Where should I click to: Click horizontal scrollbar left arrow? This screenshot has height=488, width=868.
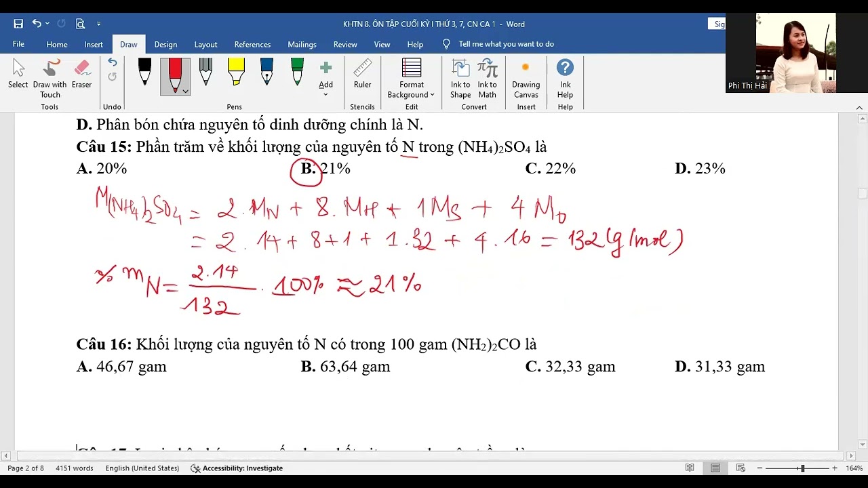(6, 456)
